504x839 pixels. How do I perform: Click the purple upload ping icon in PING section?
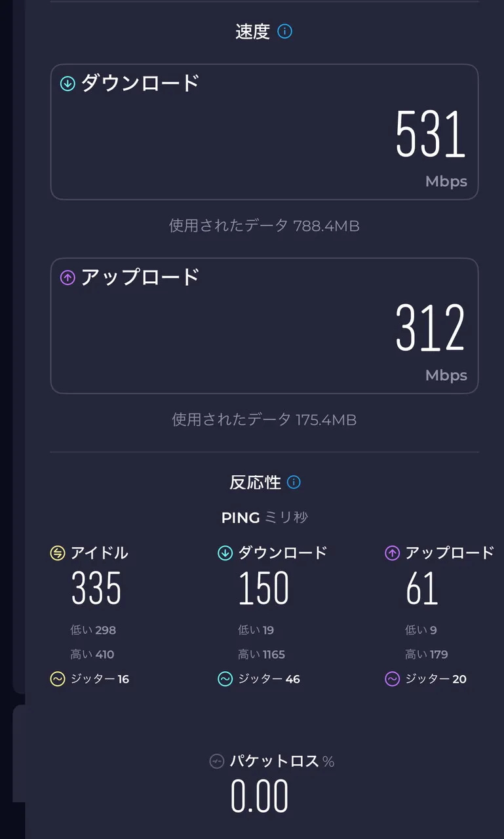pyautogui.click(x=392, y=553)
